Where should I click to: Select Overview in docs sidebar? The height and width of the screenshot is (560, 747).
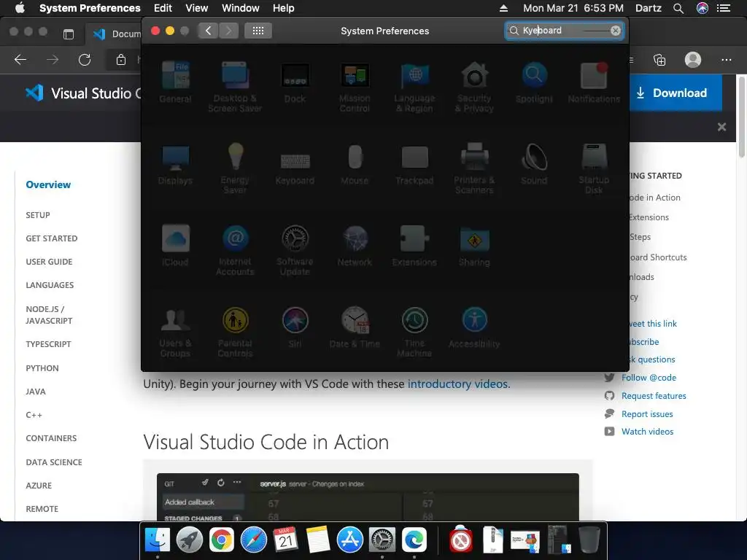48,184
